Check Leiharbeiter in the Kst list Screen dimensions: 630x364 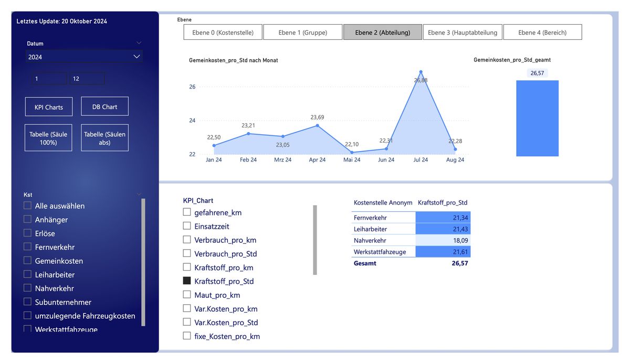click(27, 274)
